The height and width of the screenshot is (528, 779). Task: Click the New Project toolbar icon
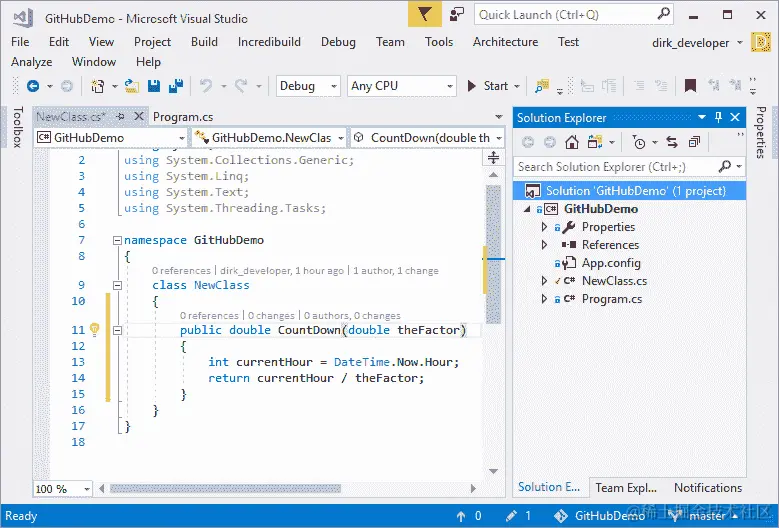pos(98,86)
